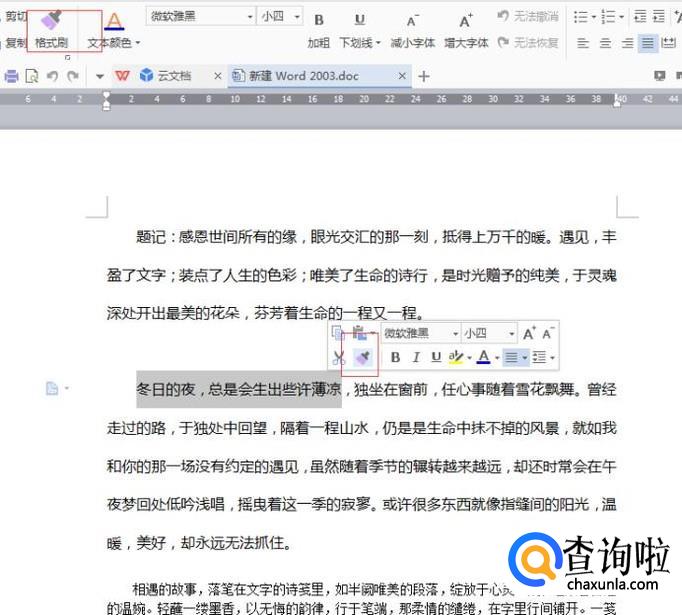Click the right indent marker on ruler
Screen dimensions: 682x615
coord(617,101)
